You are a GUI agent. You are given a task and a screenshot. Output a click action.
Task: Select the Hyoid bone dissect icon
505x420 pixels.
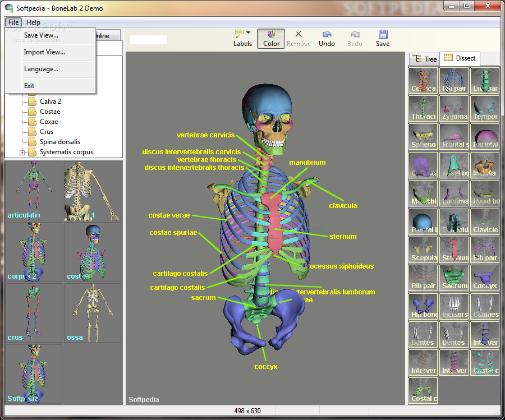(485, 193)
